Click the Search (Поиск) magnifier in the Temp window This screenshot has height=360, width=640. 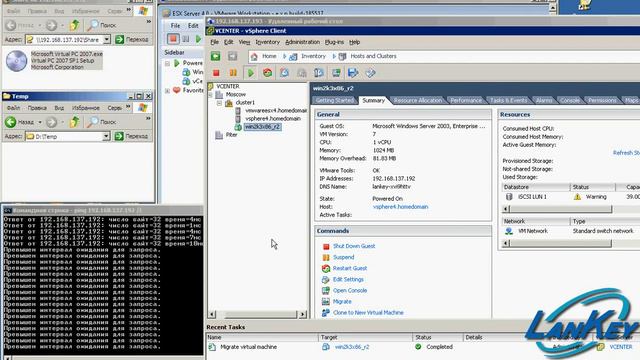point(93,122)
